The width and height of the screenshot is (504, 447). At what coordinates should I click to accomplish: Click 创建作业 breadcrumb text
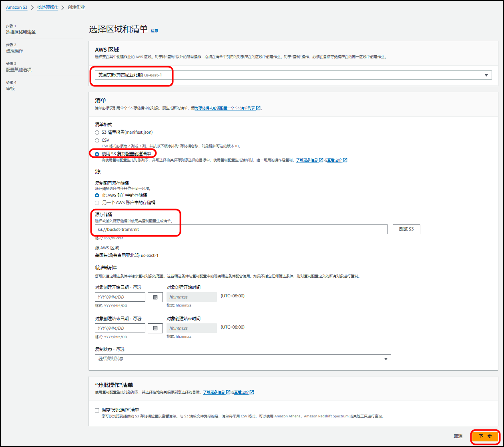76,8
